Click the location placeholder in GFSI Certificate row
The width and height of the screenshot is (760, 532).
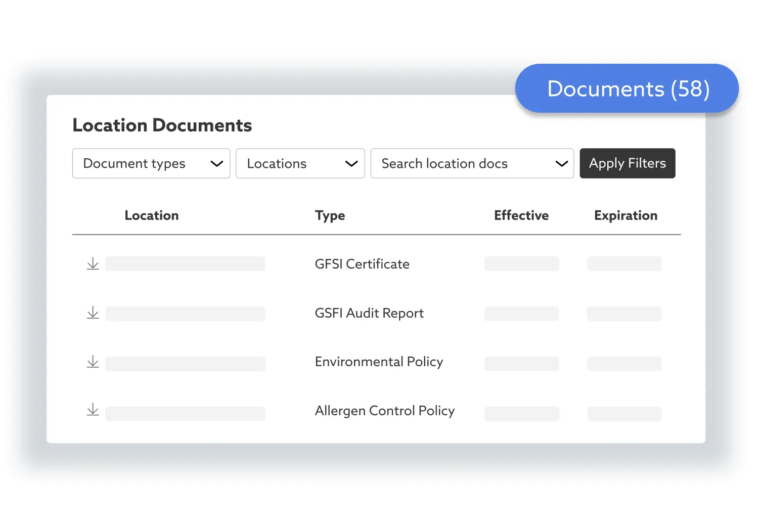[185, 264]
